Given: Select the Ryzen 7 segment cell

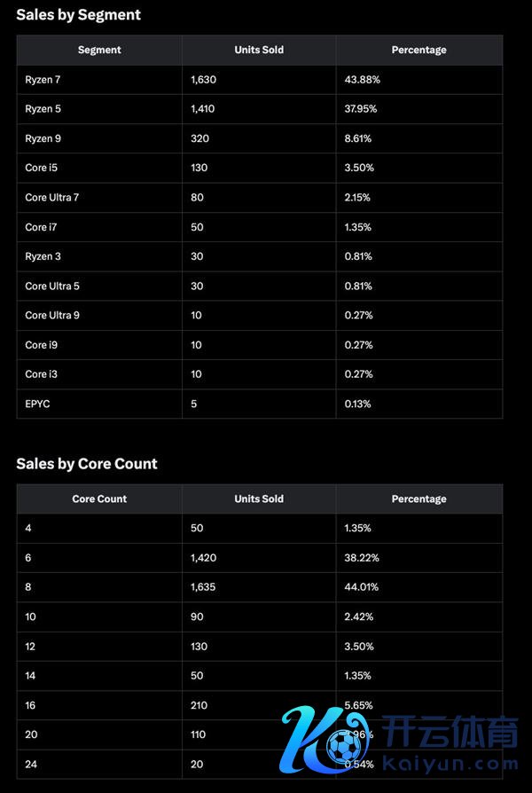Looking at the screenshot, I should coord(43,80).
